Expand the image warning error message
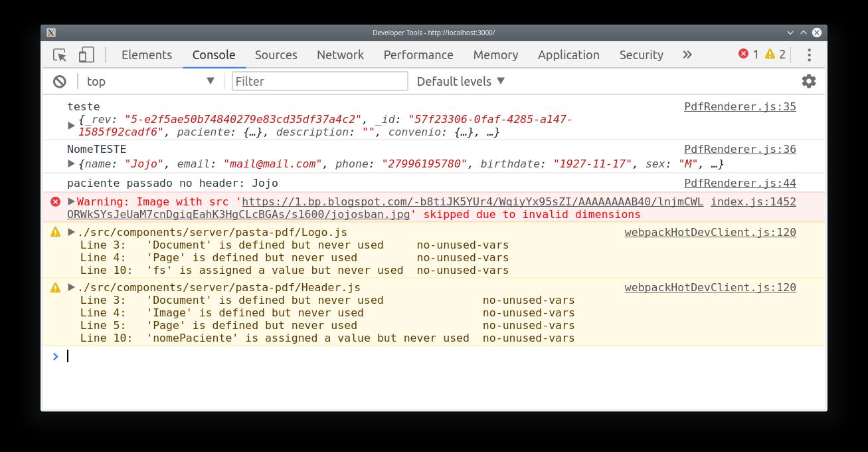Viewport: 868px width, 452px height. point(72,201)
